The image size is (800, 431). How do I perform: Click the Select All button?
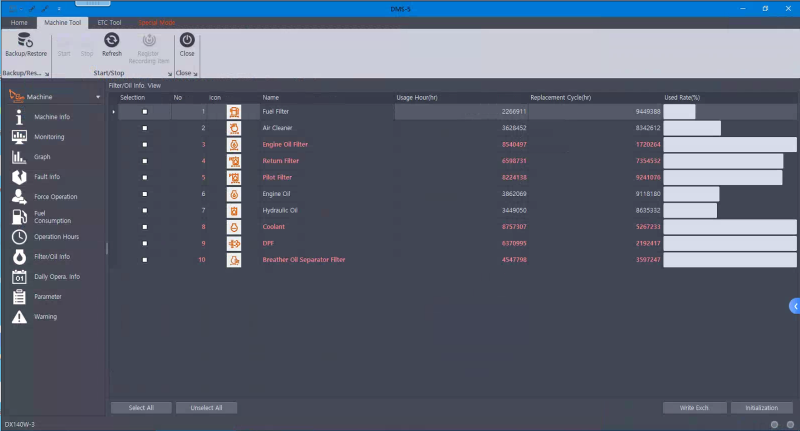[x=141, y=408]
